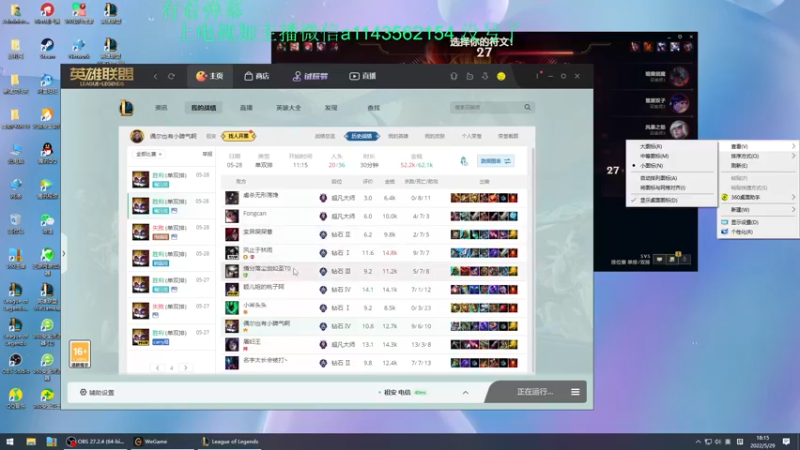Viewport: 800px width, 450px height.
Task: Click 刷新 refresh in context menu
Action: pos(759,166)
